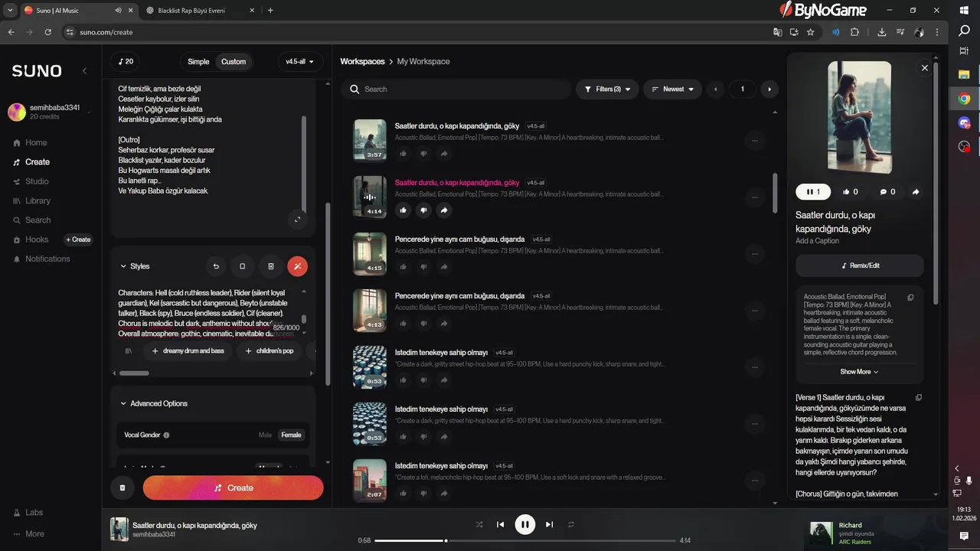Open more options for 4:15 Pencerede song
Image resolution: width=980 pixels, height=551 pixels.
click(x=754, y=254)
